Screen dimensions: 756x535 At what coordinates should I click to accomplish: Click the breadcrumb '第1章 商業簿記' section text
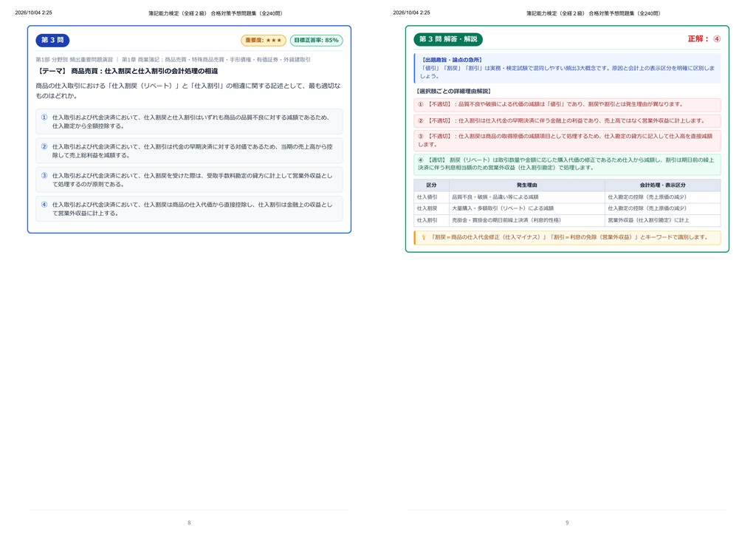(216, 60)
